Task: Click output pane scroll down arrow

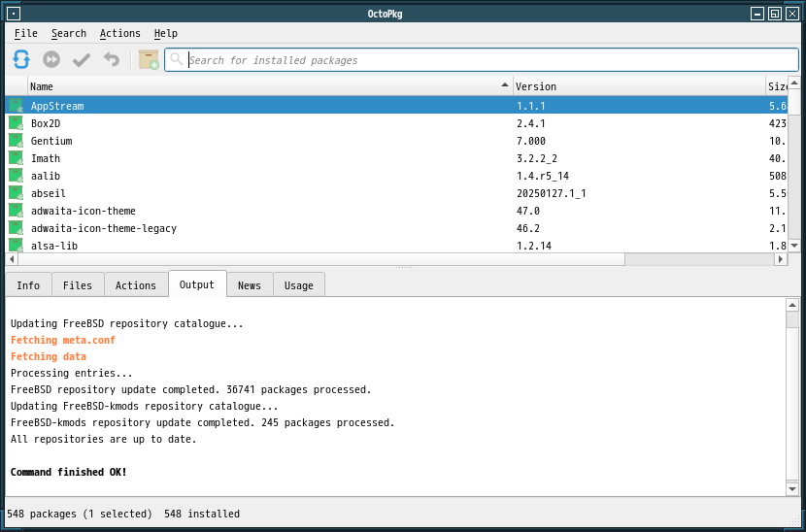Action: pyautogui.click(x=792, y=489)
